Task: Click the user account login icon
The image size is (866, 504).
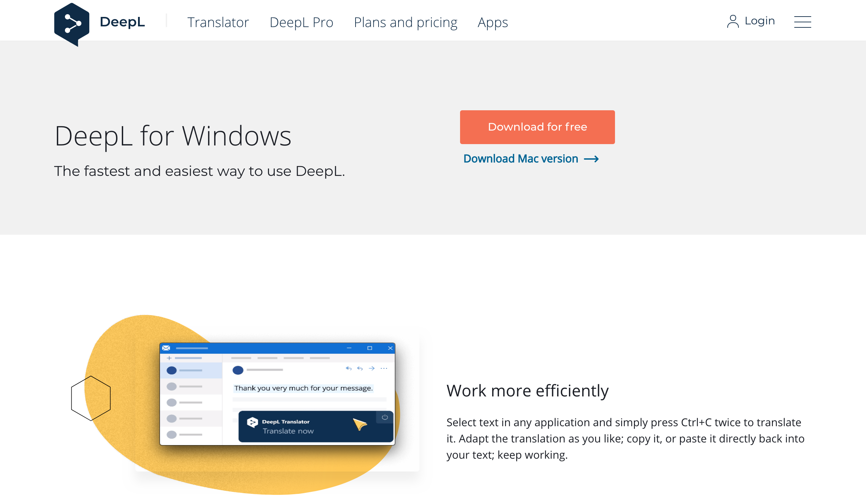Action: pos(732,21)
